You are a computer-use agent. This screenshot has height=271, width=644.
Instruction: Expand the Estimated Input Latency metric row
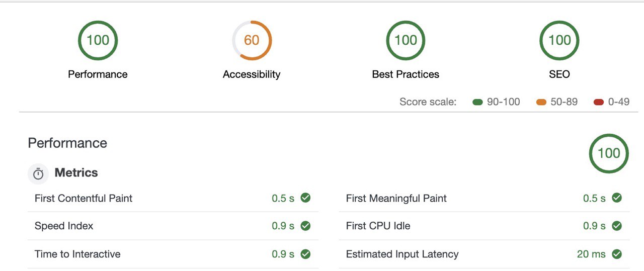(x=484, y=254)
